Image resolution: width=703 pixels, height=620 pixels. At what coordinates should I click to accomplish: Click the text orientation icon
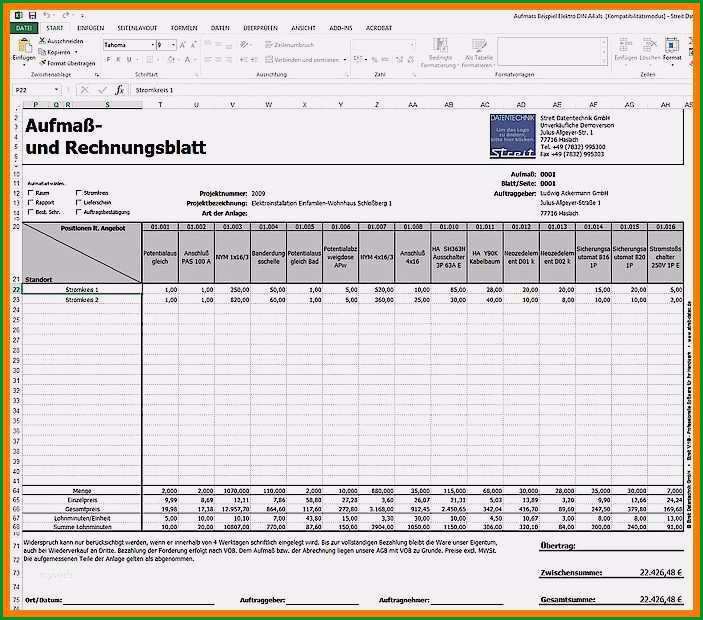coord(244,45)
